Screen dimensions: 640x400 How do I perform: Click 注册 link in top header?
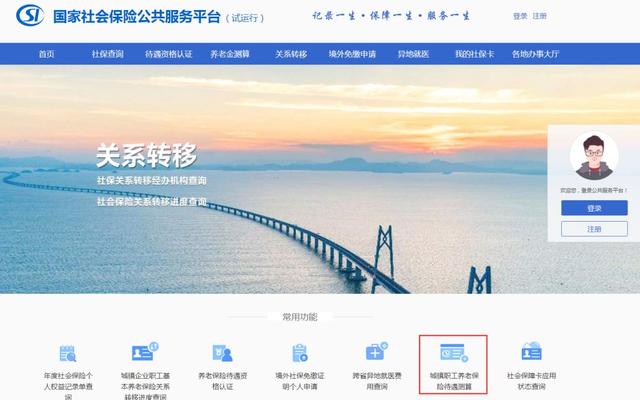[540, 16]
